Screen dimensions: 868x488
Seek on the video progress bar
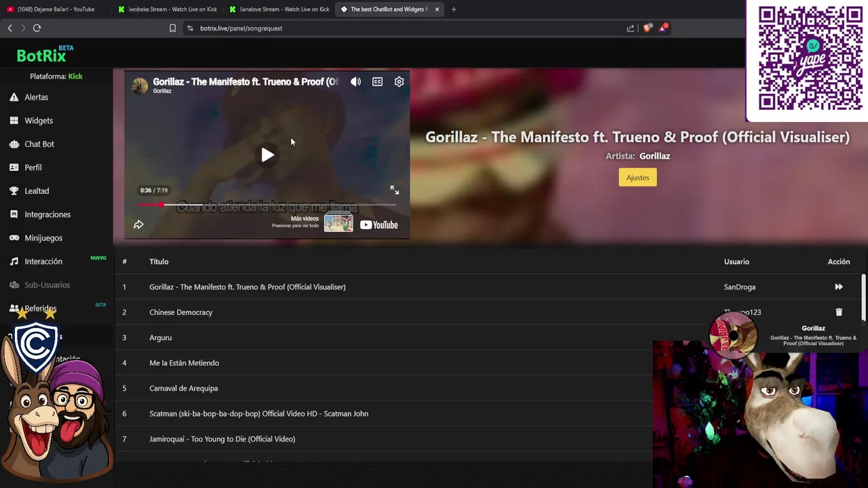[x=267, y=205]
